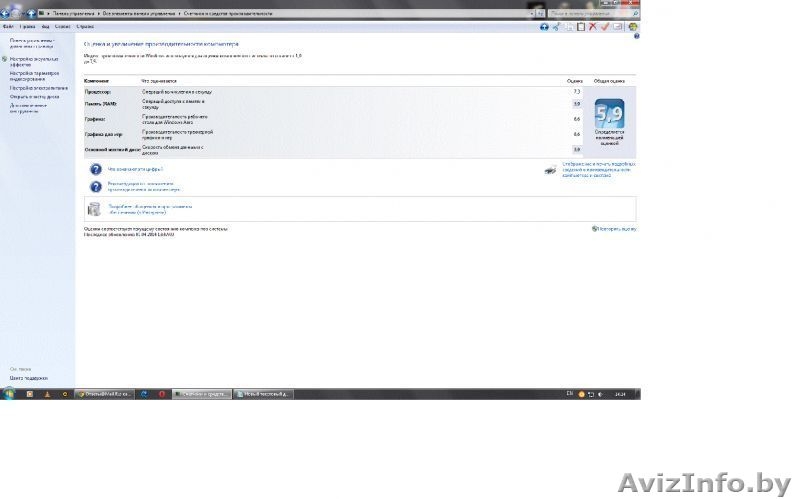This screenshot has width=800, height=499.
Task: Click the Windows Start button
Action: tap(9, 394)
